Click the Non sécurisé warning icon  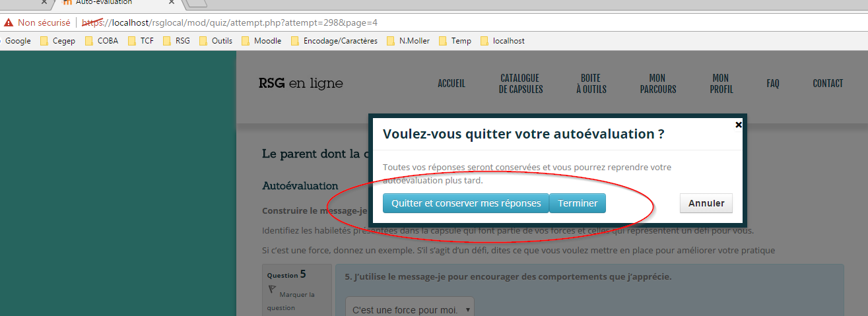[9, 22]
